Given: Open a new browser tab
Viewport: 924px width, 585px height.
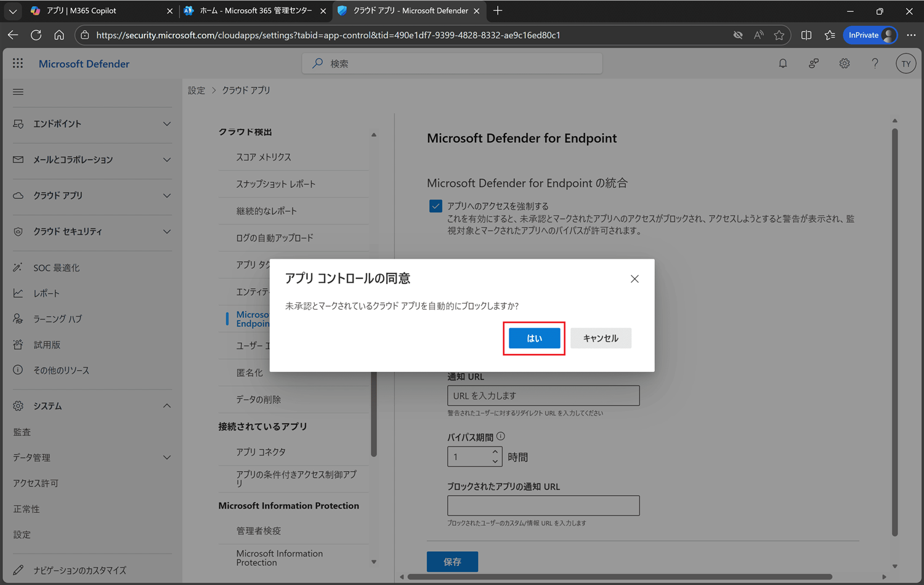Looking at the screenshot, I should point(498,11).
